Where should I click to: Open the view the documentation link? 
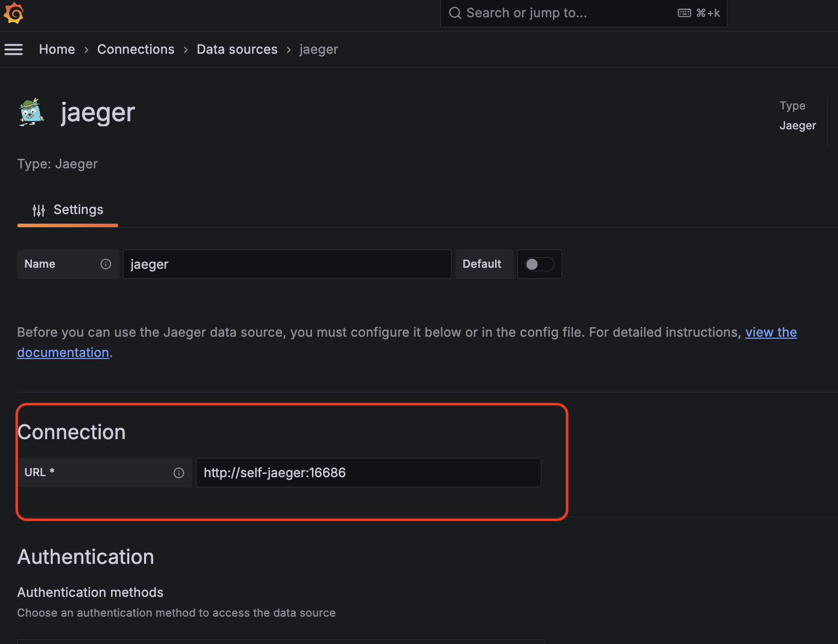(771, 332)
